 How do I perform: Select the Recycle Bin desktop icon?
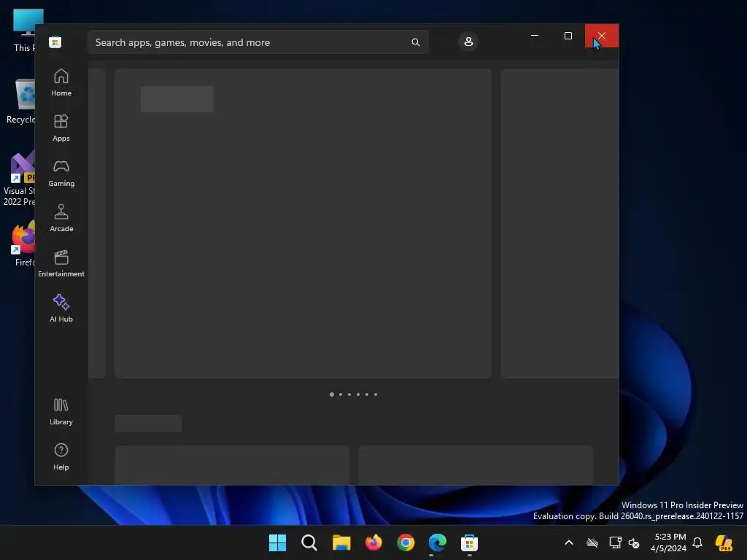pos(20,101)
